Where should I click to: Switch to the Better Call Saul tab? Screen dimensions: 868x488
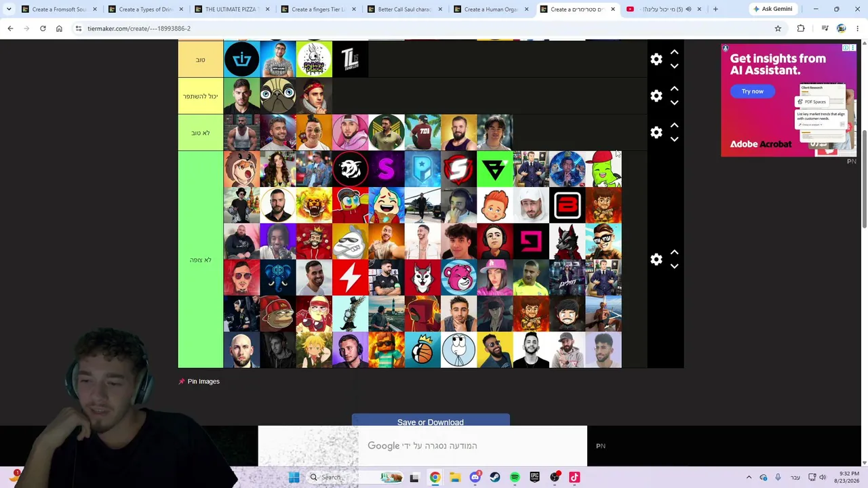(405, 9)
